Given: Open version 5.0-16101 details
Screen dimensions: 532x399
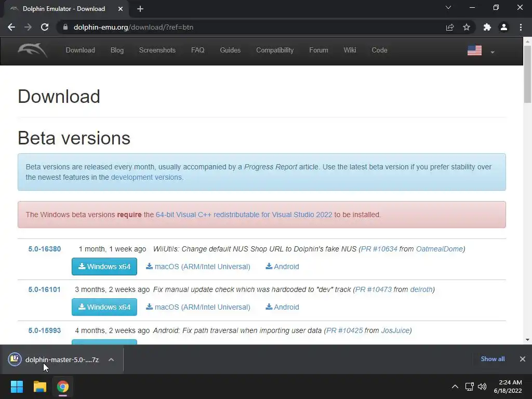Looking at the screenshot, I should 45,290.
